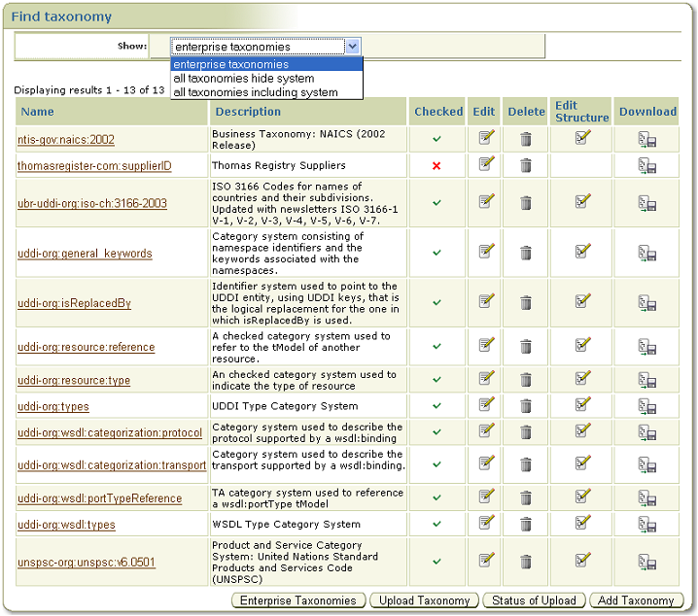Download the uddi-org:isReplacedBy taxonomy
This screenshot has width=698, height=616.
tap(647, 303)
